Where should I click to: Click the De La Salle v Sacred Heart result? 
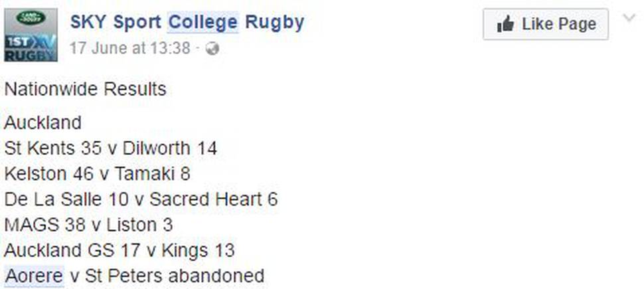(141, 199)
